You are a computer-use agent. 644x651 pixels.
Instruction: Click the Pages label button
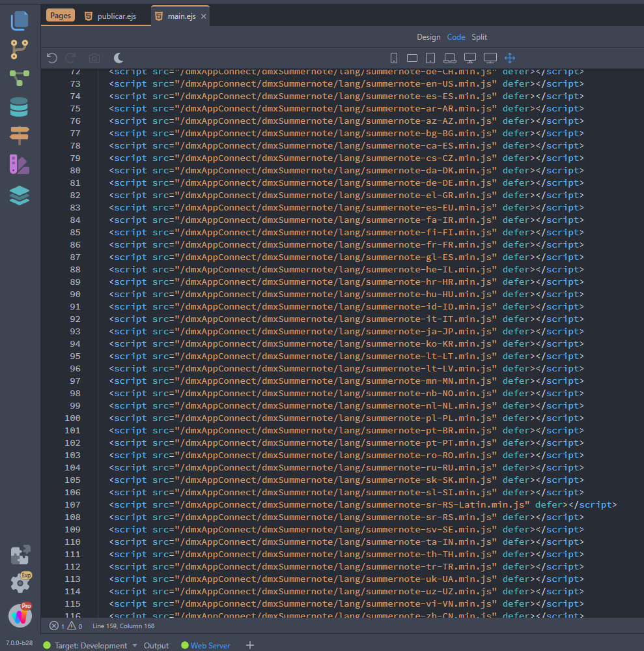pos(61,16)
